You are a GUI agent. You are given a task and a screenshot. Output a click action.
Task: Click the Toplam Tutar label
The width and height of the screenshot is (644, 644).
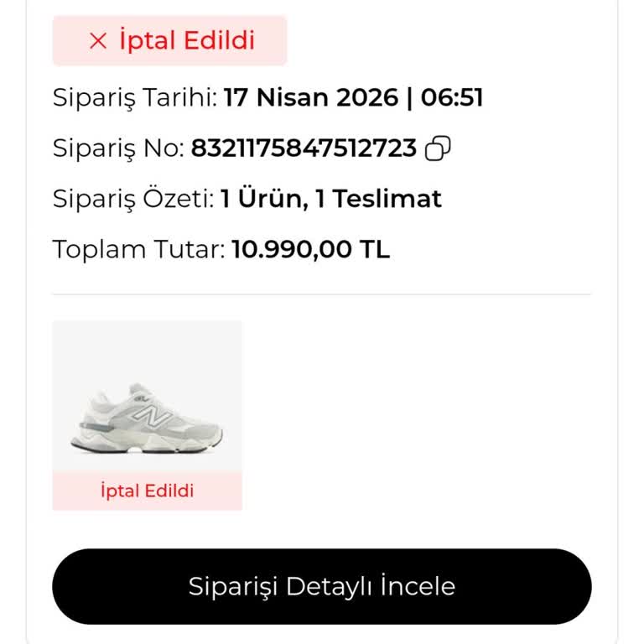click(x=138, y=249)
